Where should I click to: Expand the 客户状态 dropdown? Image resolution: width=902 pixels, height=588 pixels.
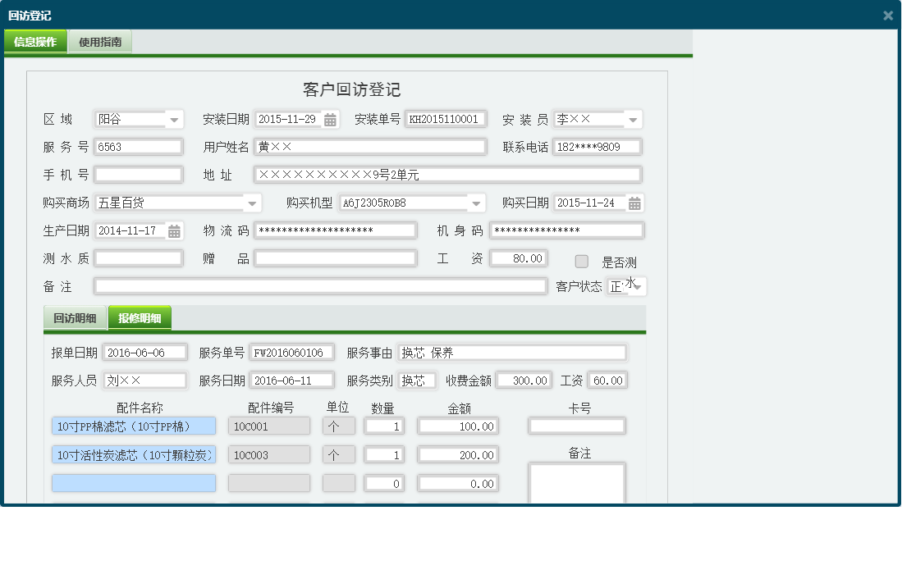pos(638,286)
